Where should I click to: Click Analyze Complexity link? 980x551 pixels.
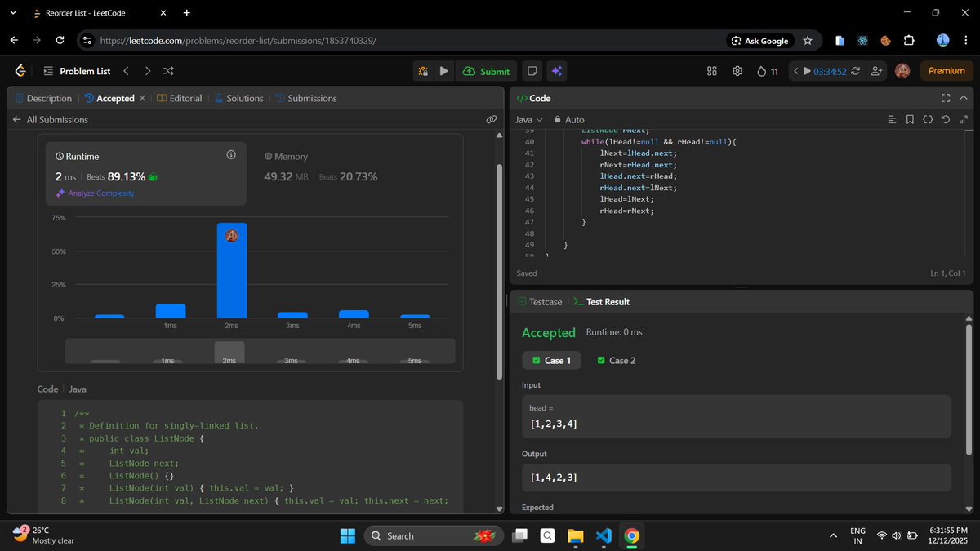click(96, 193)
